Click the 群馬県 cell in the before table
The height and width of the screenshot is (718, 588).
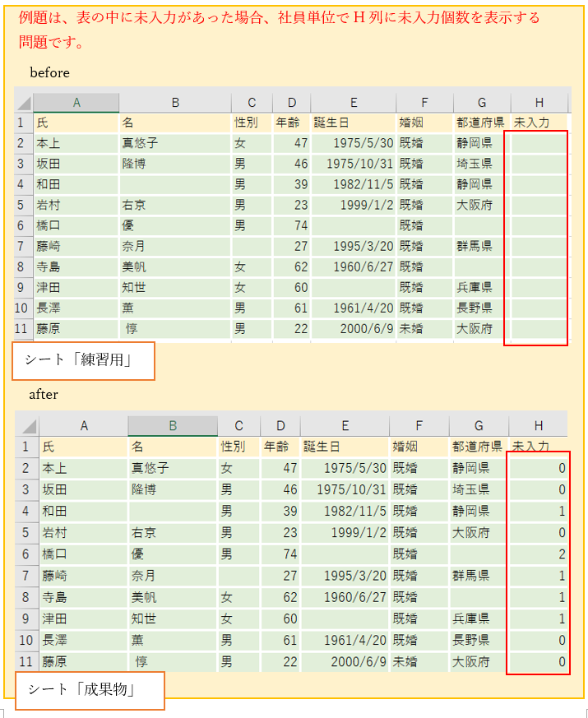(475, 246)
